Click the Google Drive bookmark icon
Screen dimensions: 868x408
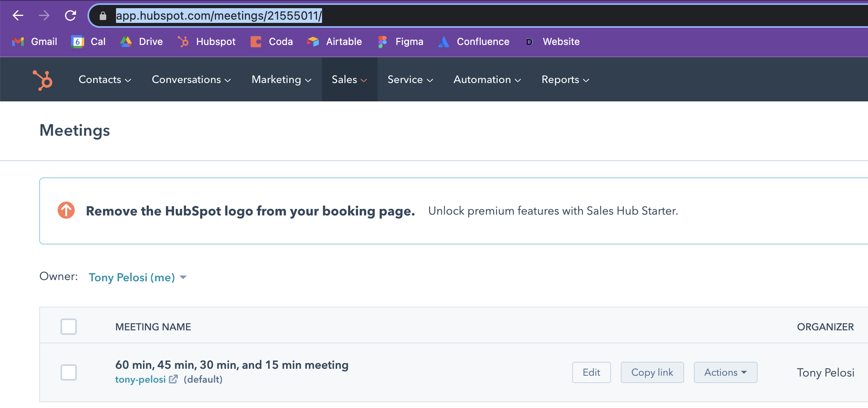[x=126, y=42]
